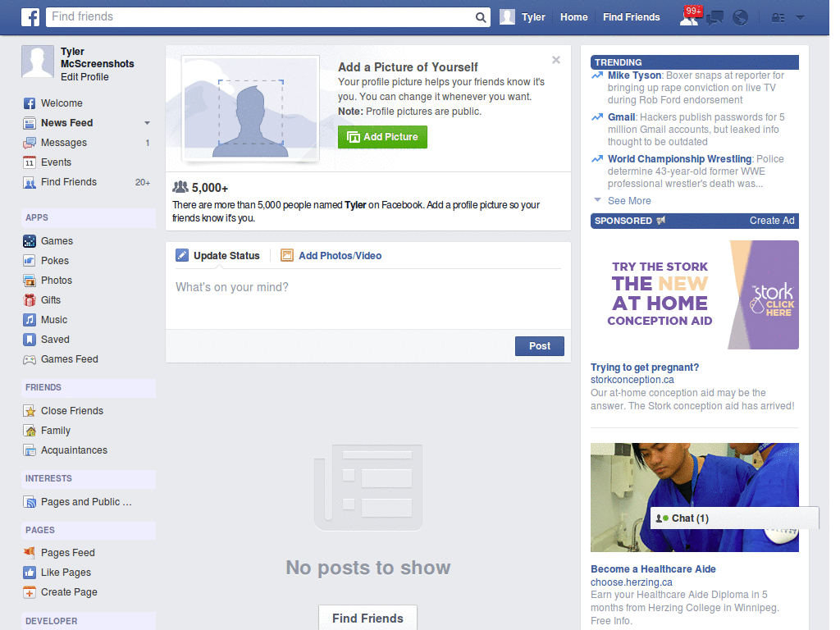
Task: Open the Chat (1) bar
Action: point(734,518)
